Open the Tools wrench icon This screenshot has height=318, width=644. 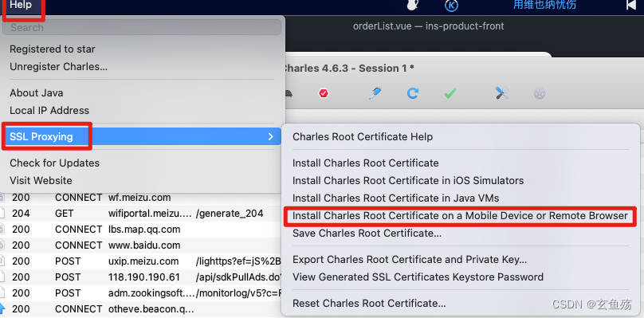pyautogui.click(x=502, y=93)
